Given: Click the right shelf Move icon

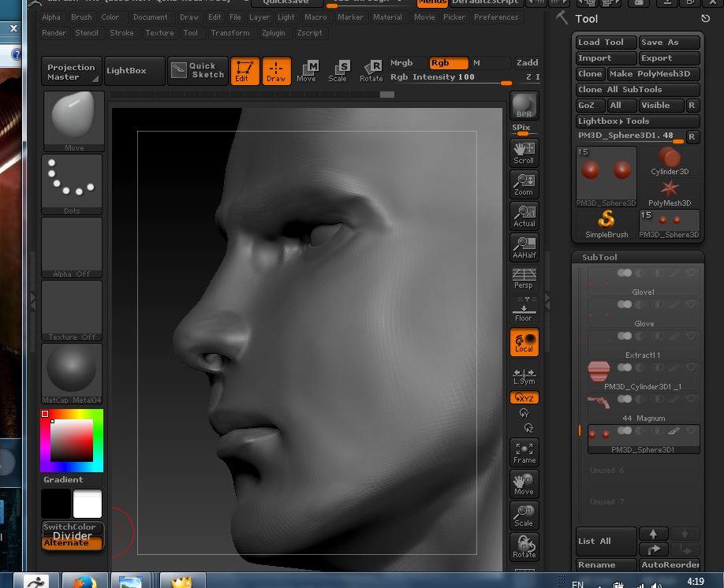Looking at the screenshot, I should 524,484.
